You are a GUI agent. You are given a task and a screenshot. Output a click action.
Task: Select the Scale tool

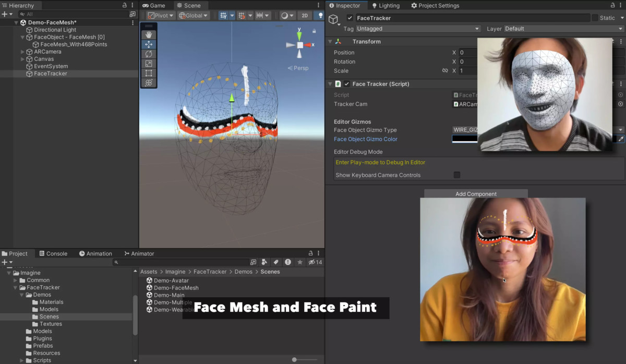pos(149,64)
